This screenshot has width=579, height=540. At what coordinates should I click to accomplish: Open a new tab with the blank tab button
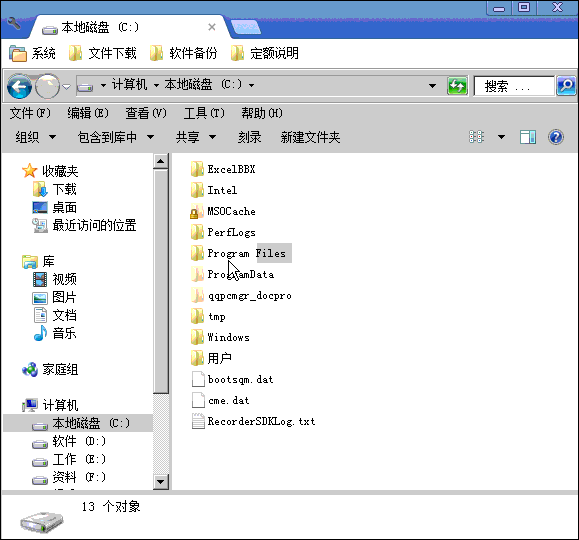click(246, 28)
